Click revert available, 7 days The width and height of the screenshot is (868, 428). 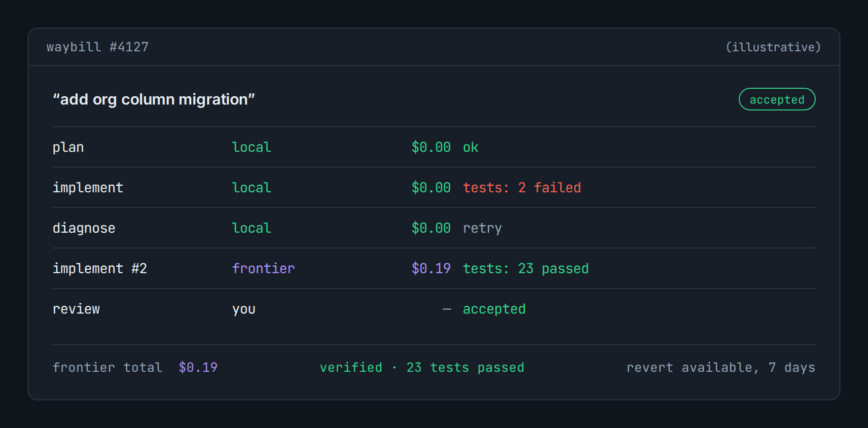tap(721, 367)
